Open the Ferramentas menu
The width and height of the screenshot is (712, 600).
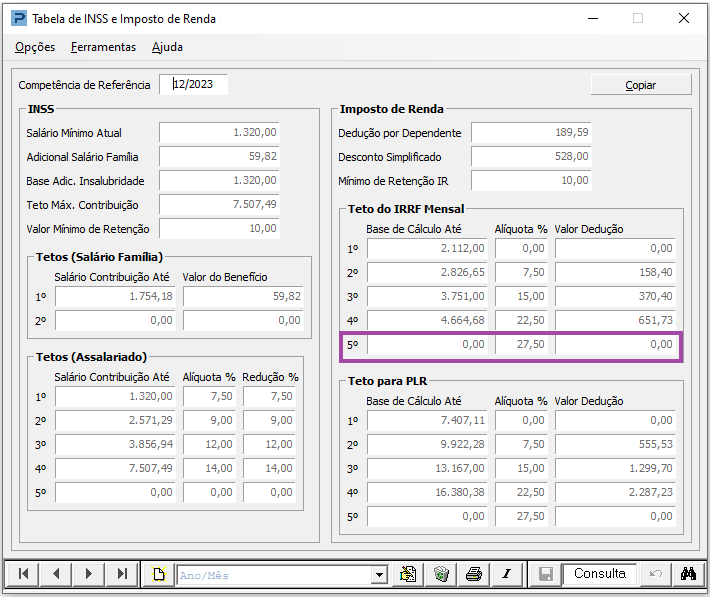click(104, 47)
